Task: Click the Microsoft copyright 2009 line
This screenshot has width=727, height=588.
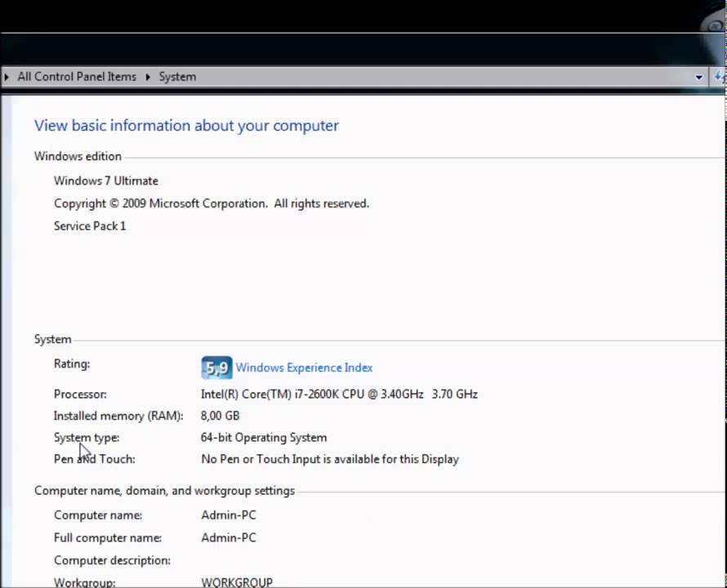Action: (212, 203)
